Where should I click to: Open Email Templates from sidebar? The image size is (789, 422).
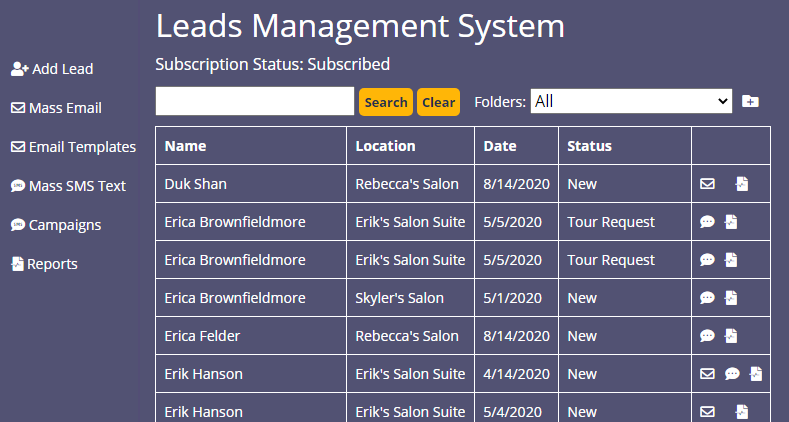pyautogui.click(x=73, y=147)
